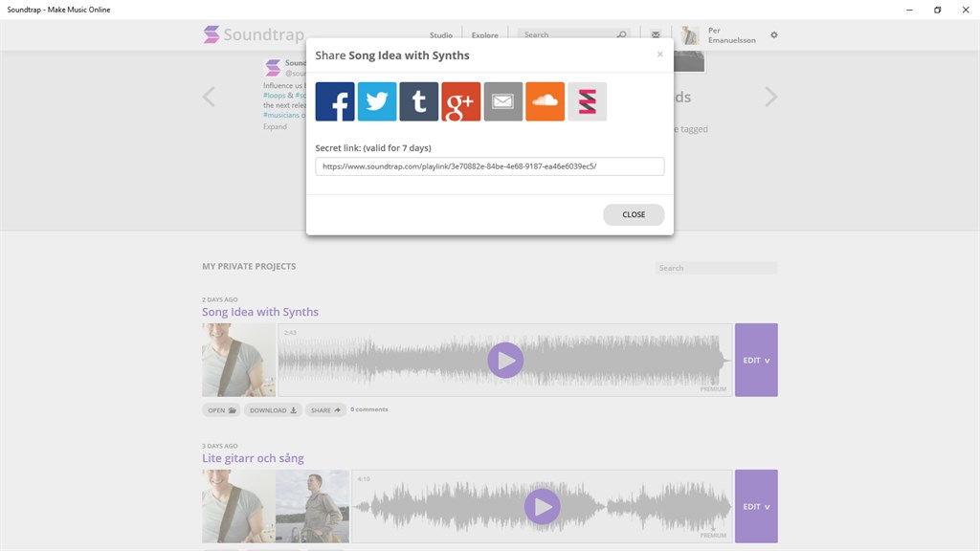Screen dimensions: 980x551
Task: Click Soundtrap avatar in tweet
Action: (x=273, y=67)
